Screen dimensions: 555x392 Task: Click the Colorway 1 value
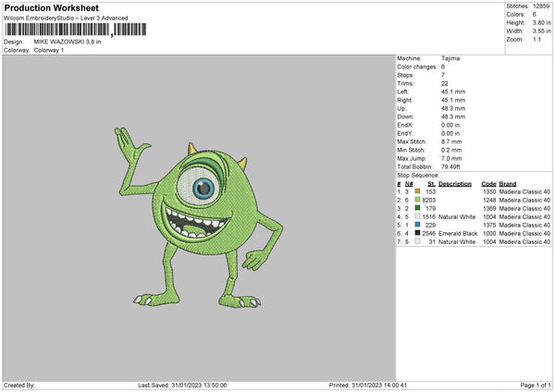pos(51,49)
